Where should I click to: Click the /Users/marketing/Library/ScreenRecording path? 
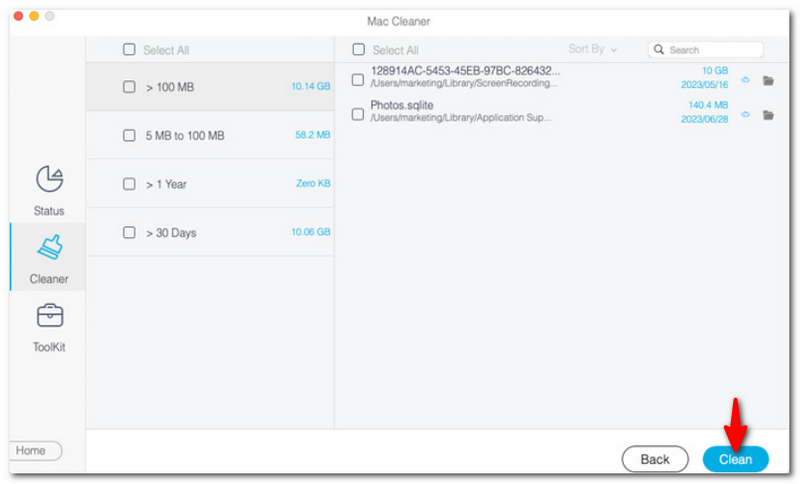point(464,83)
